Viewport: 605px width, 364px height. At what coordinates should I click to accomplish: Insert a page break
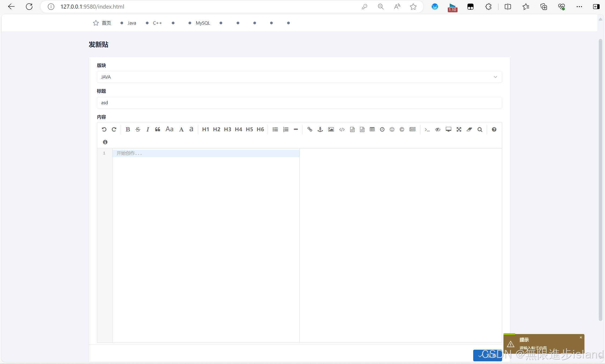[412, 129]
